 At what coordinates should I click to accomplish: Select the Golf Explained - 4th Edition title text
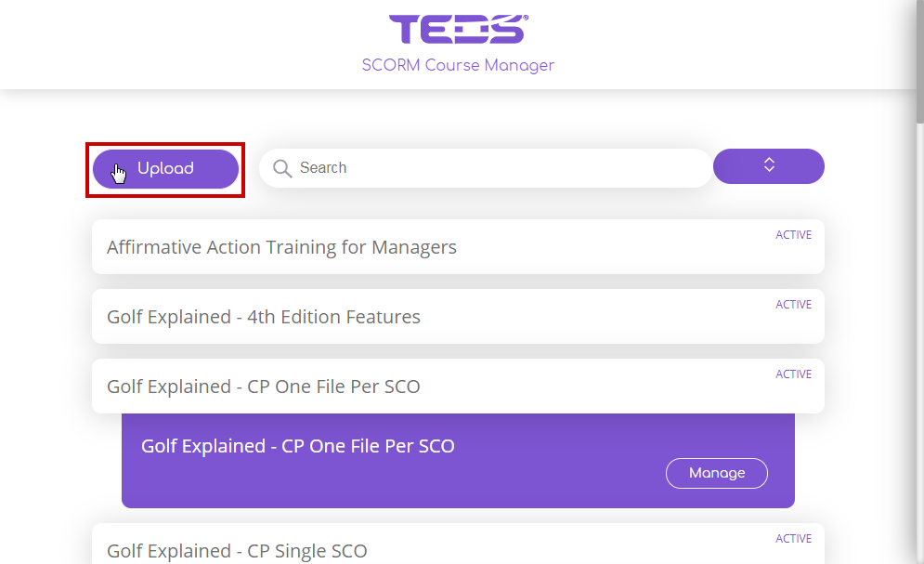coord(263,317)
